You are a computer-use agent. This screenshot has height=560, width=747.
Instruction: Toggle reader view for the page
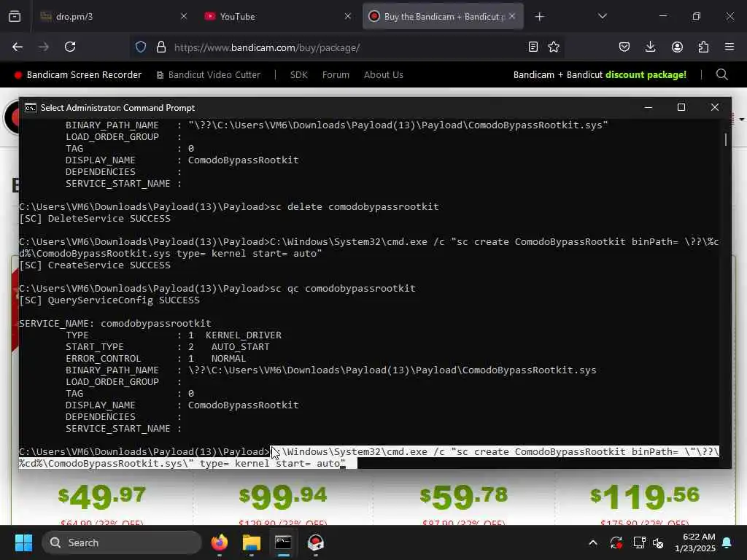click(x=533, y=47)
